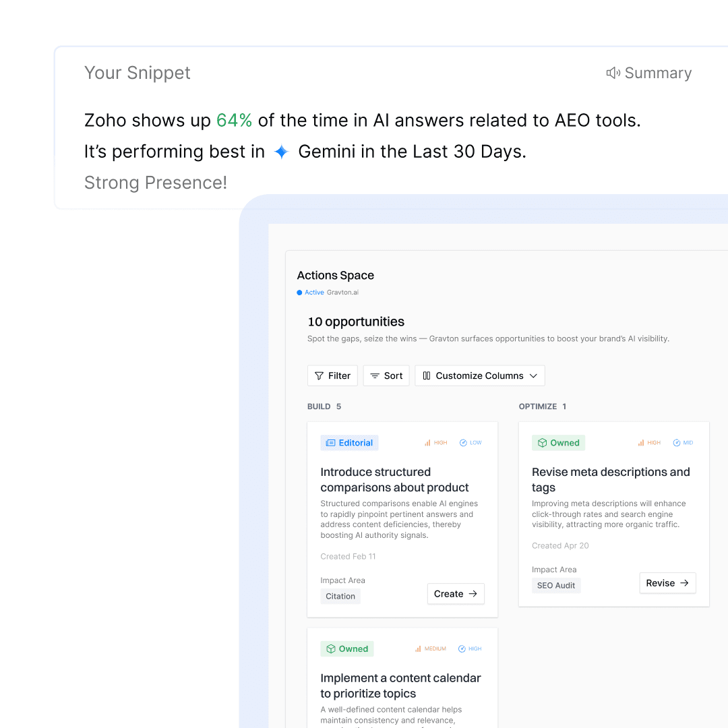Click the columns icon beside Customize Columns
Viewport: 728px width, 728px height.
(426, 375)
